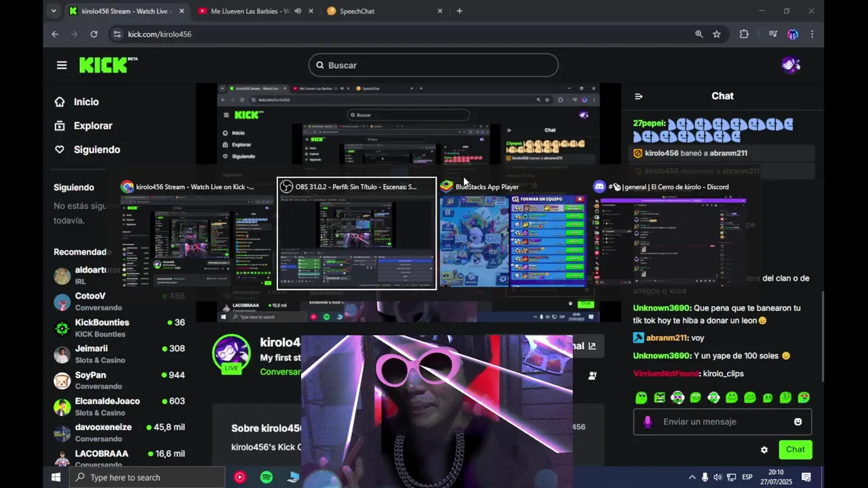Open the pop-out button beside the stream title

592,346
